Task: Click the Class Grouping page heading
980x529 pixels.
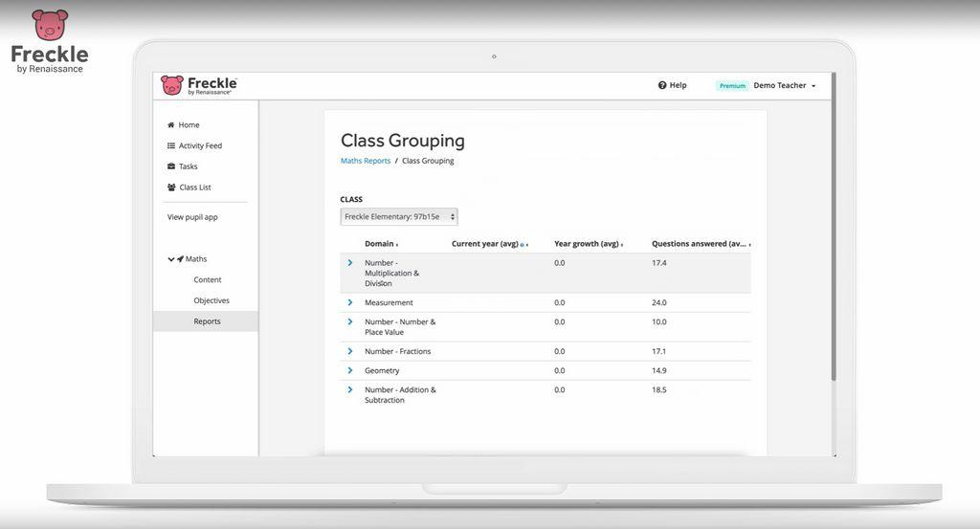Action: pyautogui.click(x=403, y=141)
